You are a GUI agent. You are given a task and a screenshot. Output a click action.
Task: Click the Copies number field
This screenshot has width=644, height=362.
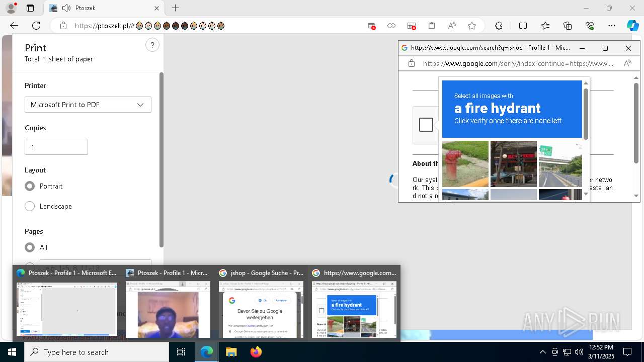pyautogui.click(x=56, y=147)
